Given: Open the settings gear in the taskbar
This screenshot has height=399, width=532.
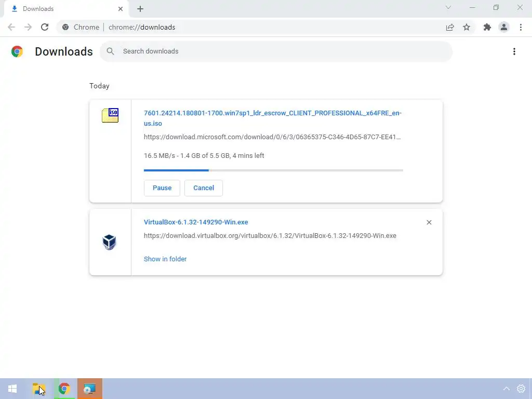Looking at the screenshot, I should click(x=521, y=389).
